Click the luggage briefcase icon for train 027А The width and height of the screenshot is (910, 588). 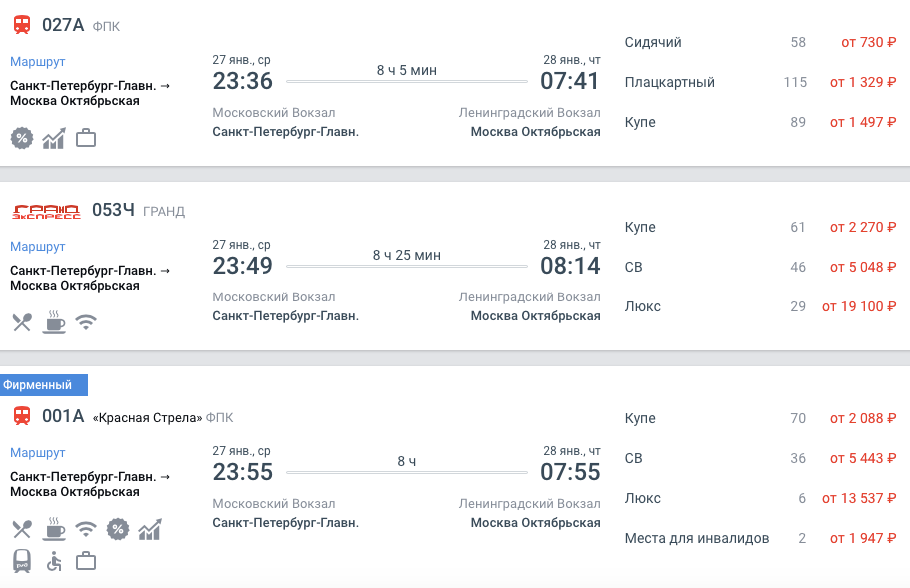86,138
